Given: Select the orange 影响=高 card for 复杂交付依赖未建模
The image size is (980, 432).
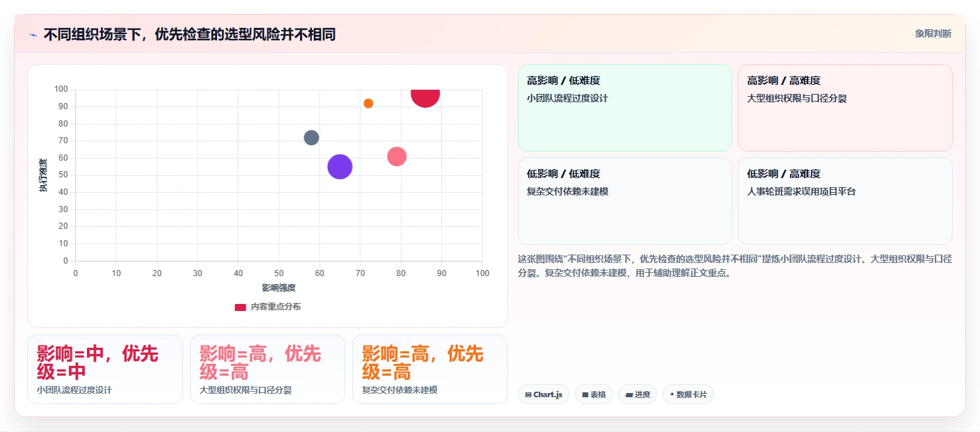Looking at the screenshot, I should 430,369.
